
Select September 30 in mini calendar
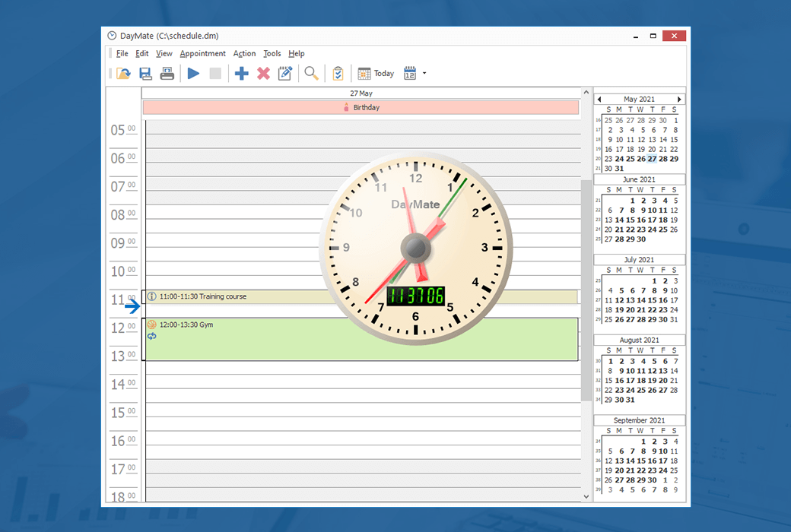click(x=653, y=480)
